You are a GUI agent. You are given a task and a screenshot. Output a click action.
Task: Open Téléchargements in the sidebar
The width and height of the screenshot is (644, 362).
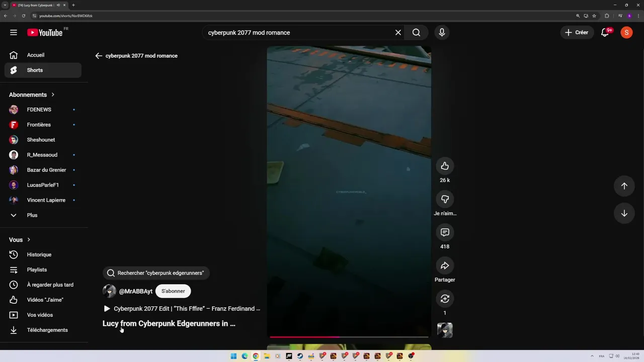(x=43, y=330)
